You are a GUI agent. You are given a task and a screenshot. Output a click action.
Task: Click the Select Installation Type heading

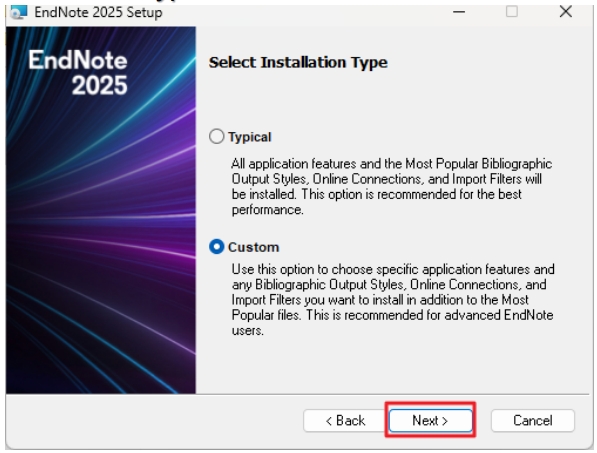298,62
